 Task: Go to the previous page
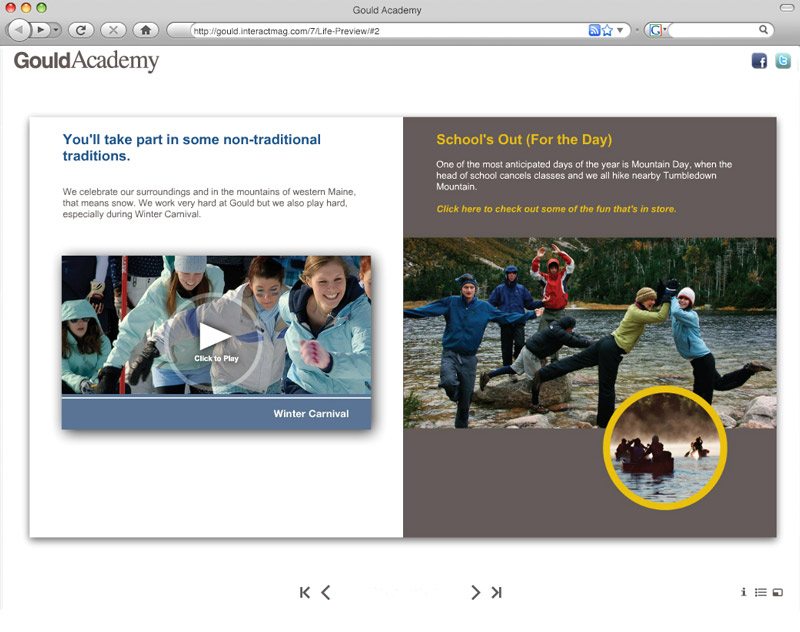click(x=326, y=592)
